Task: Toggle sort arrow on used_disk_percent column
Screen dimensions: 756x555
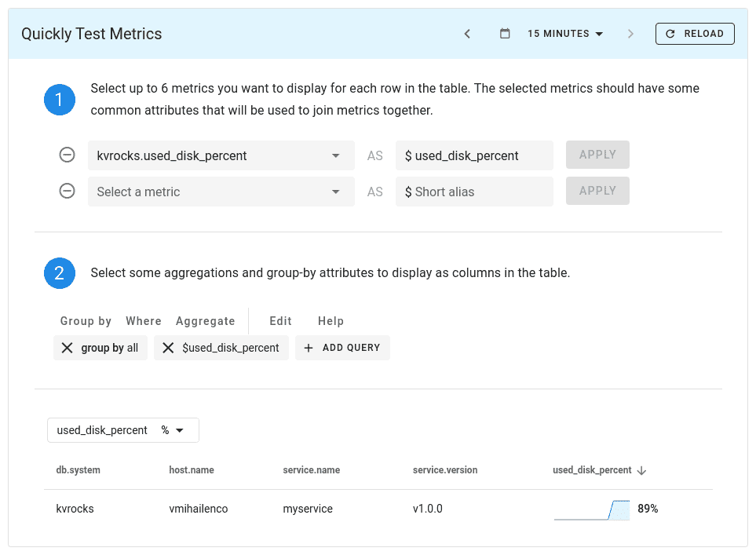Action: point(641,470)
